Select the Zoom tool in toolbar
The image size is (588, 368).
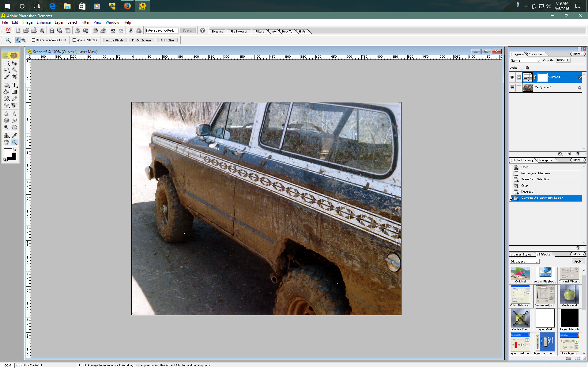(14, 142)
